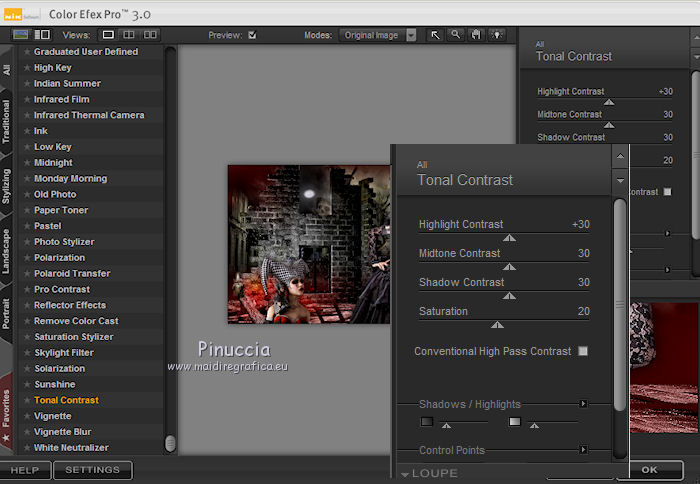Screen dimensions: 700x484
Task: Switch to side-by-side preview view
Action: pos(148,35)
